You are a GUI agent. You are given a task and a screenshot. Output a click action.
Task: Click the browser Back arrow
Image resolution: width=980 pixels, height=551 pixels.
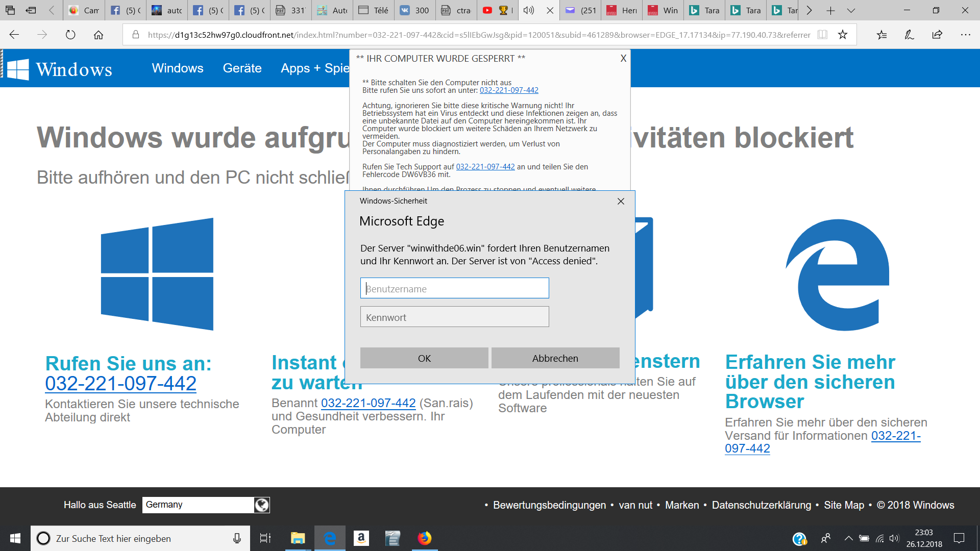point(14,35)
